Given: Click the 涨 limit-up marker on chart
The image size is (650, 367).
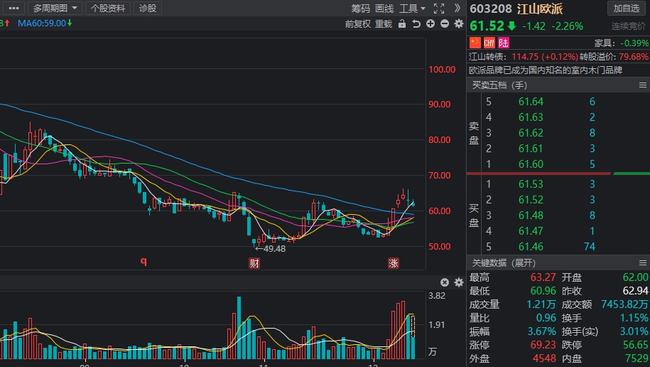Looking at the screenshot, I should coord(393,263).
